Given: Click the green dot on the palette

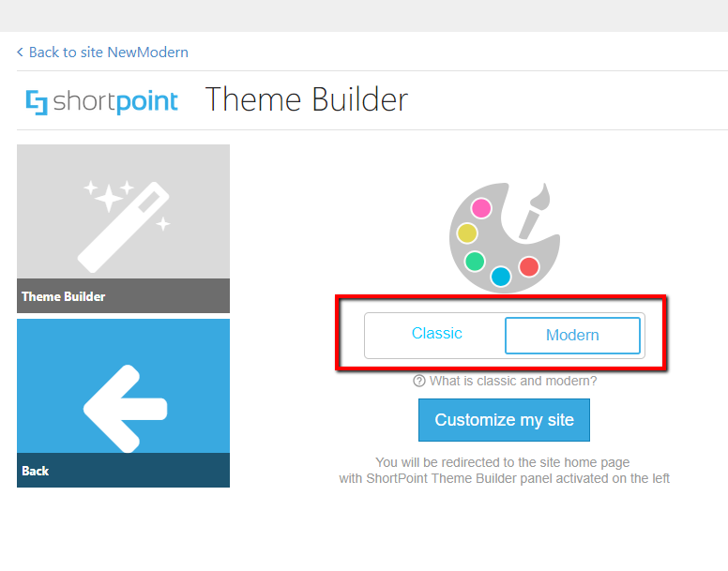Looking at the screenshot, I should click(475, 262).
